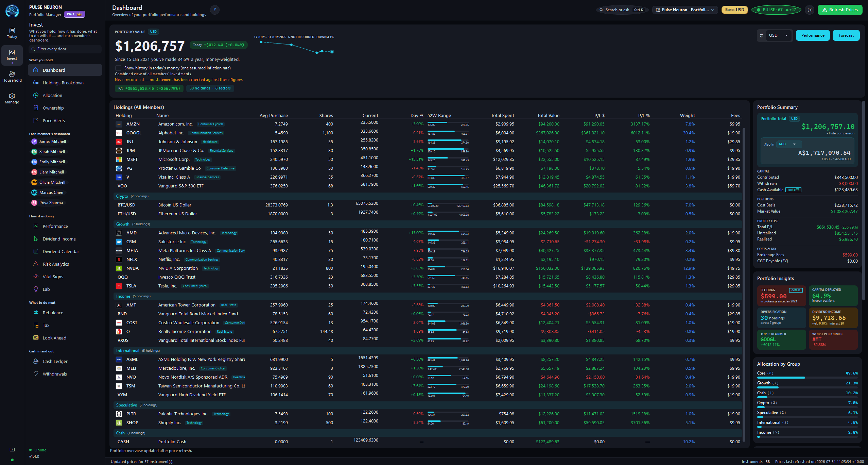Image resolution: width=868 pixels, height=465 pixels.
Task: Click the 30 holdings 8 sectors badge
Action: (210, 88)
